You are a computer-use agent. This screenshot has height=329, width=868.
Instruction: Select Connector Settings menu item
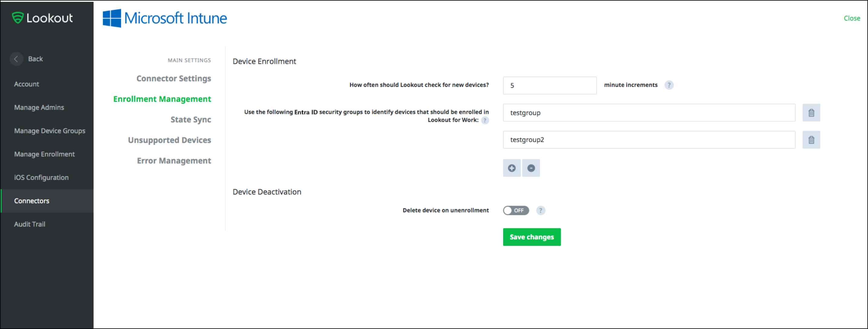174,78
